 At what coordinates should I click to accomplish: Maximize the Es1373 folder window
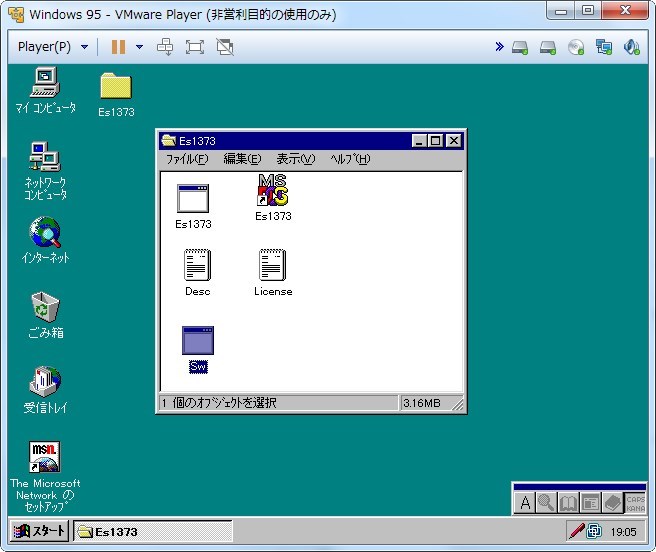(x=435, y=141)
